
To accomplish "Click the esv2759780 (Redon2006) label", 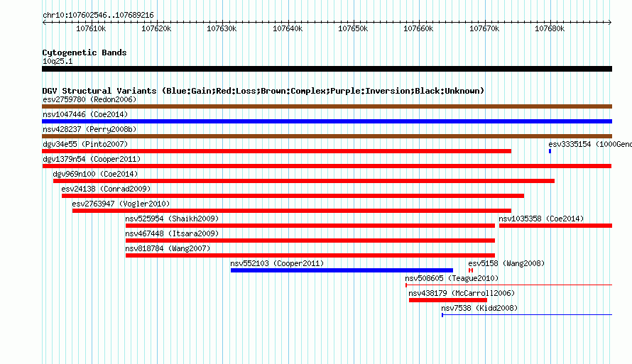I will tap(89, 99).
